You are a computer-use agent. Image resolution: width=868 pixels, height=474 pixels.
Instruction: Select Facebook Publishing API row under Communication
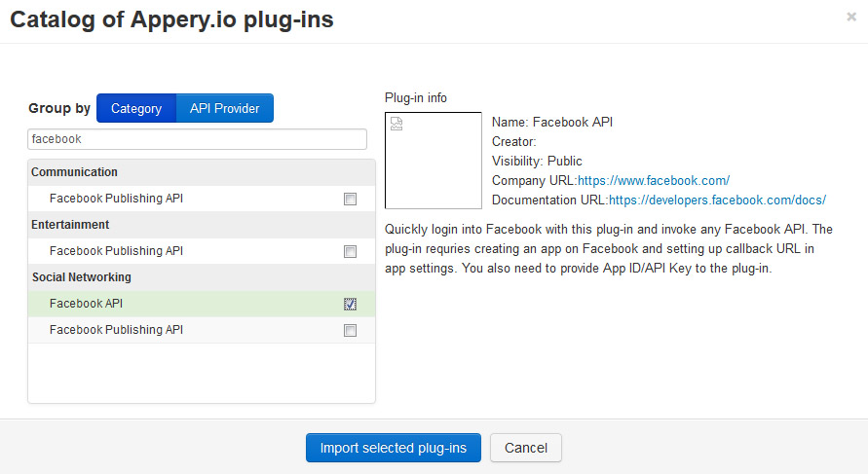(202, 199)
